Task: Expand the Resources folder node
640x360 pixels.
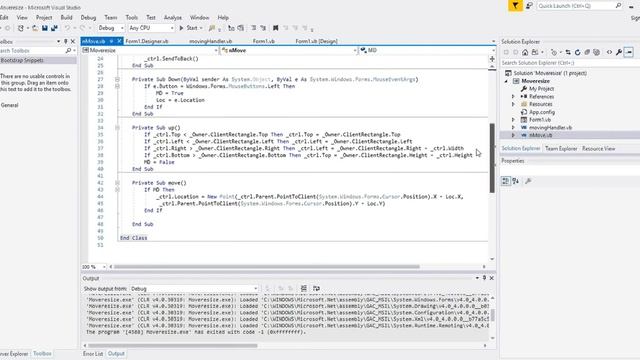Action: click(513, 104)
